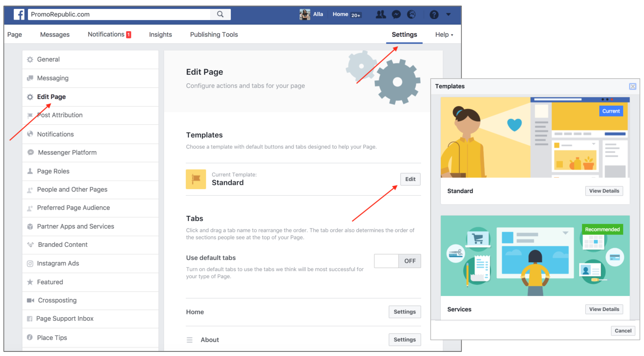The height and width of the screenshot is (356, 644).
Task: Click the PromoRepublic.com search field
Action: 119,14
